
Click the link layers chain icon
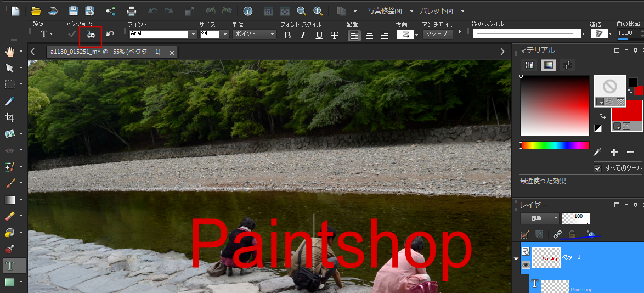click(x=557, y=235)
